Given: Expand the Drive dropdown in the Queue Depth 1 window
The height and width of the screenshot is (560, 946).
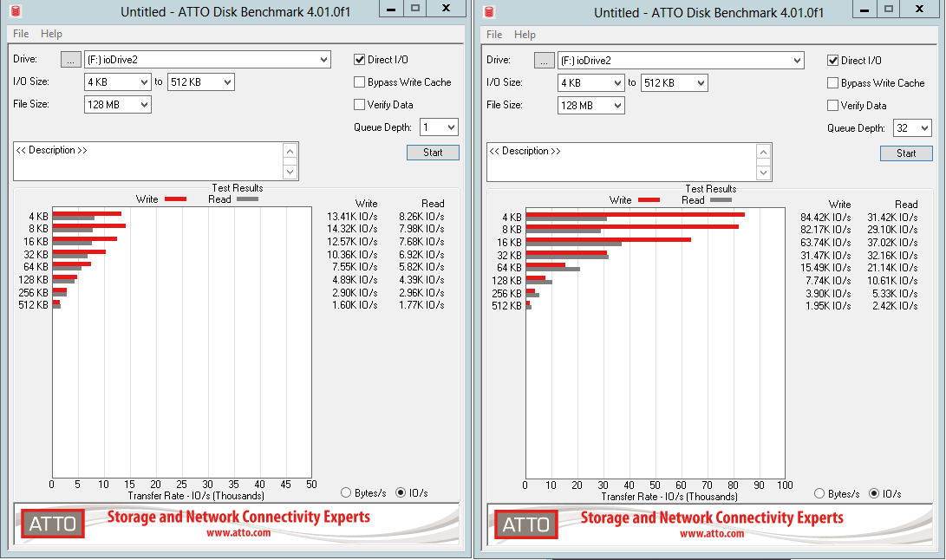Looking at the screenshot, I should pyautogui.click(x=324, y=59).
